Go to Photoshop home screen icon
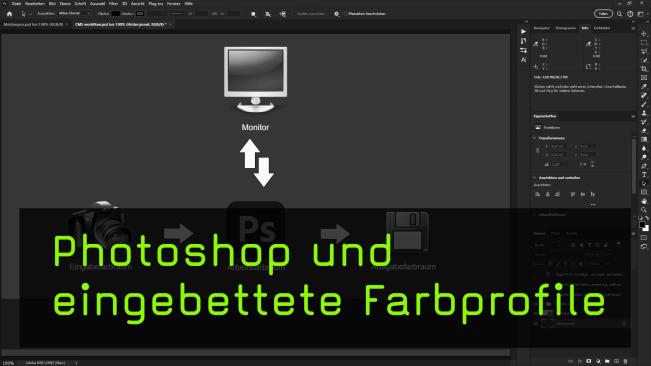Image resolution: width=651 pixels, height=366 pixels. click(10, 14)
